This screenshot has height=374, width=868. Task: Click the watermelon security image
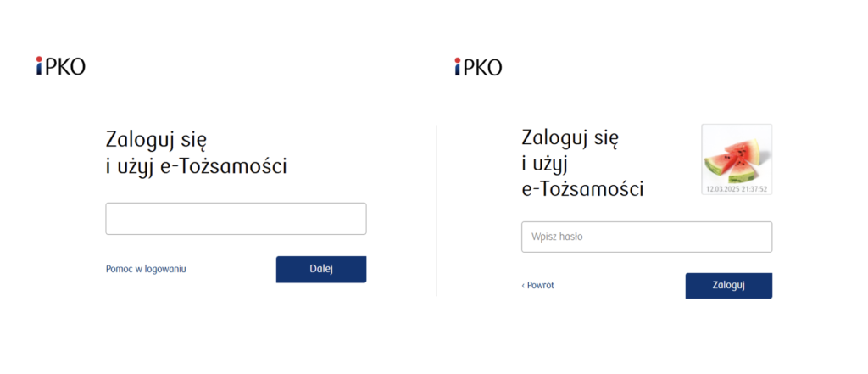736,154
